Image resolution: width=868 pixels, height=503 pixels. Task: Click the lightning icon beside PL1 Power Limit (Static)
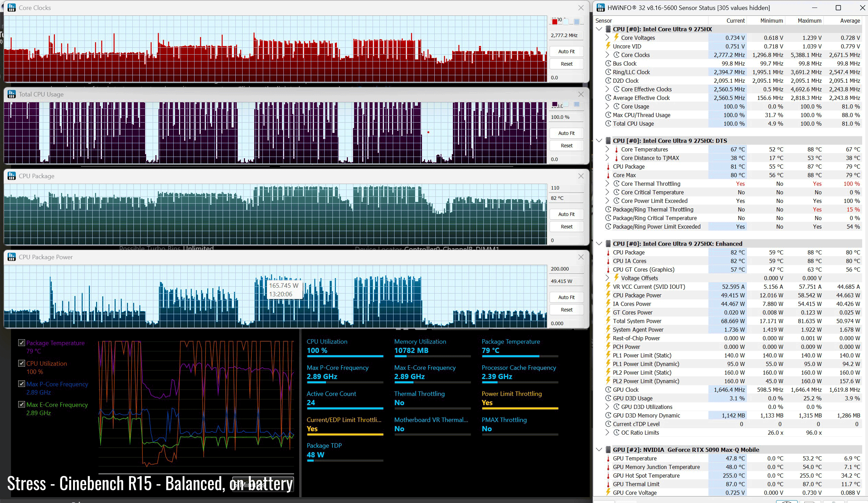pos(608,355)
